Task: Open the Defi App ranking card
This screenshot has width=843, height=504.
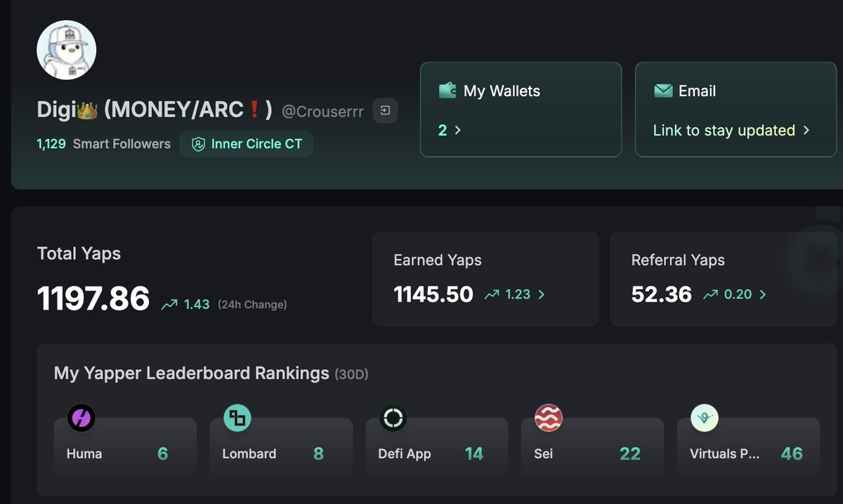Action: coord(437,448)
